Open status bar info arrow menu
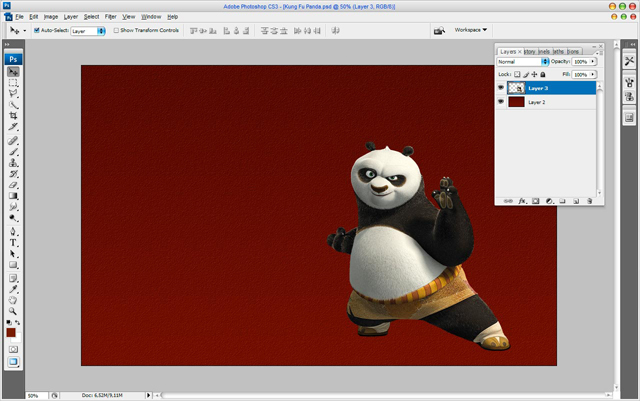Viewport: 640px width, 401px height. tap(148, 395)
